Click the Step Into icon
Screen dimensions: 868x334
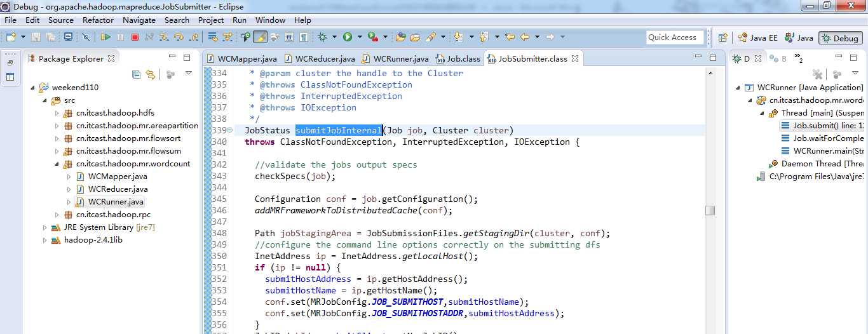[x=164, y=37]
